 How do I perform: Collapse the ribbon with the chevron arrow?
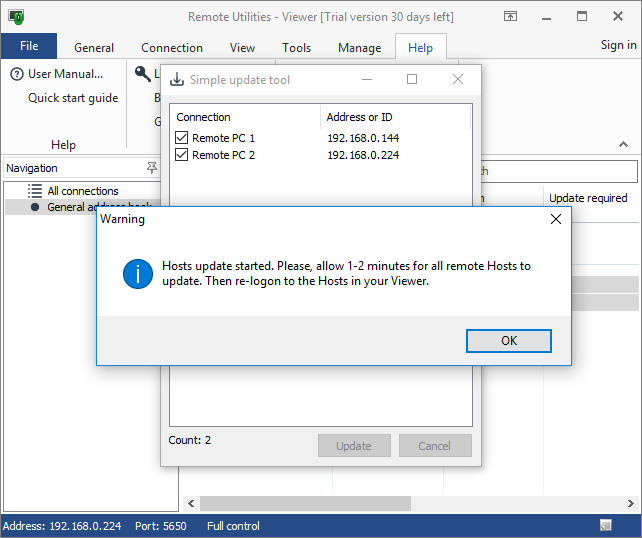(x=623, y=144)
